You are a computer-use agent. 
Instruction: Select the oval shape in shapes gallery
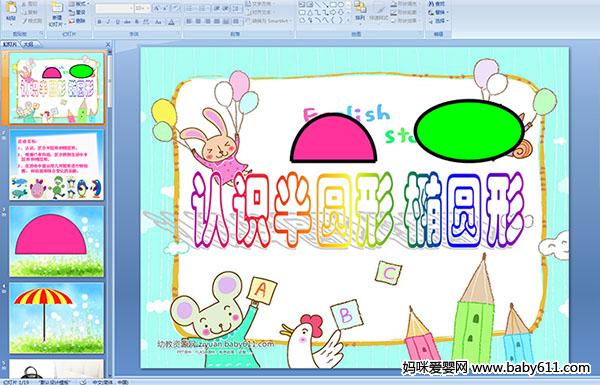tap(341, 5)
